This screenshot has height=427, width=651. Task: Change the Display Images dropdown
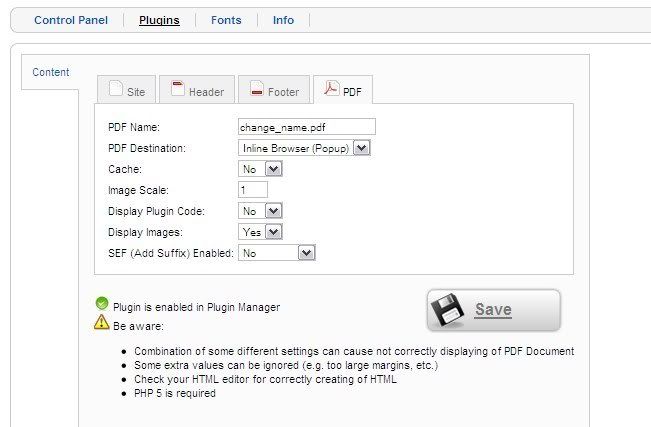click(261, 232)
